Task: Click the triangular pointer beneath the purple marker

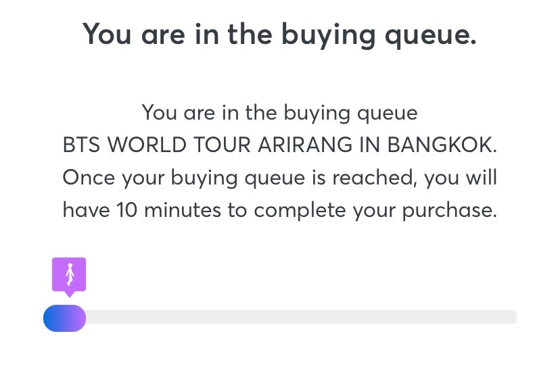Action: (69, 294)
